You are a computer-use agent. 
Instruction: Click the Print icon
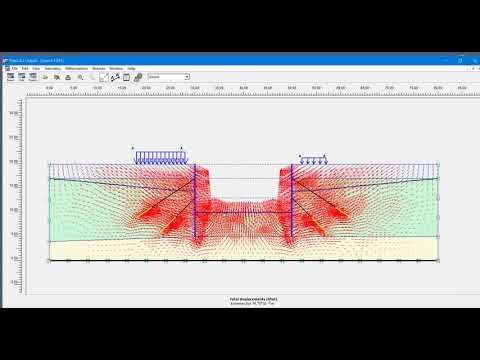pyautogui.click(x=68, y=77)
